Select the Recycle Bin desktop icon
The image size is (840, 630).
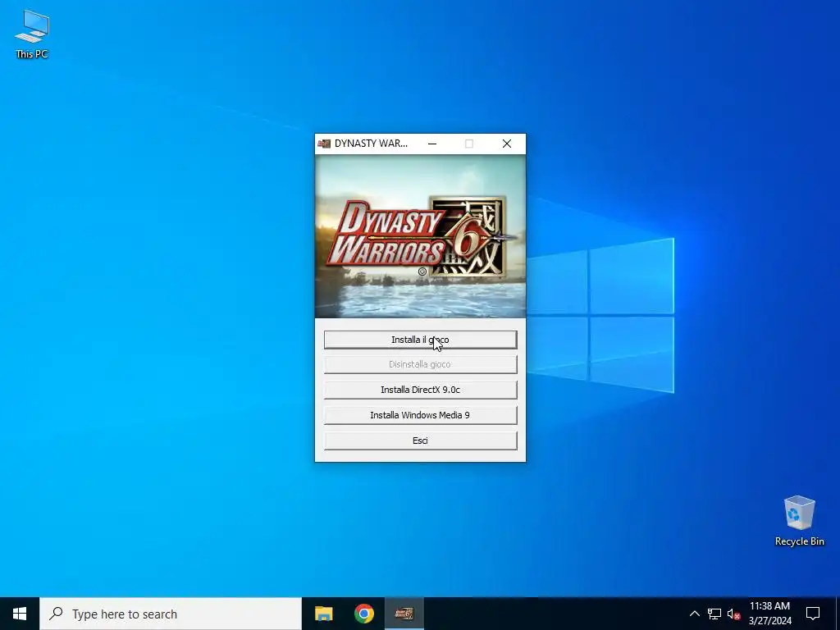click(799, 521)
